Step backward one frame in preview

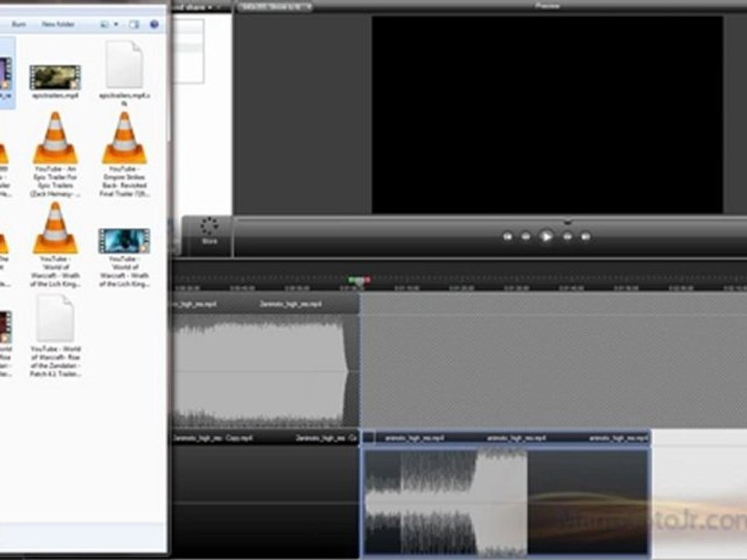pyautogui.click(x=526, y=236)
